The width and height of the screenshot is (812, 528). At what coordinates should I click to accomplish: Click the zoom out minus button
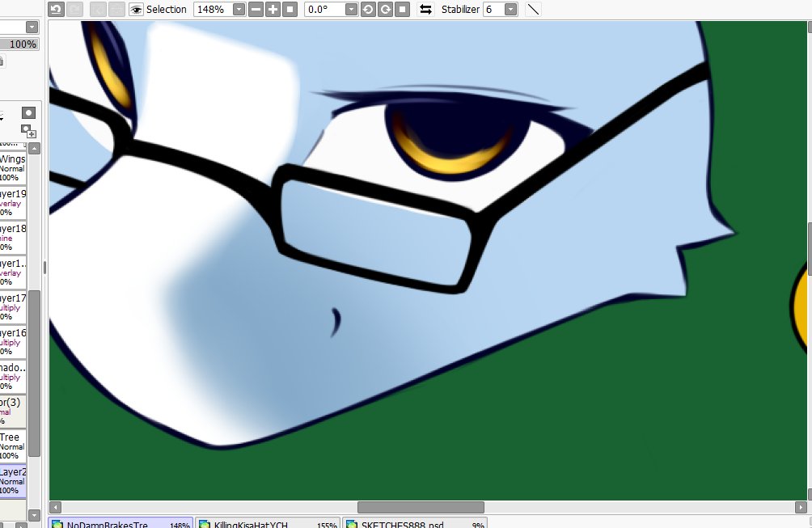256,10
